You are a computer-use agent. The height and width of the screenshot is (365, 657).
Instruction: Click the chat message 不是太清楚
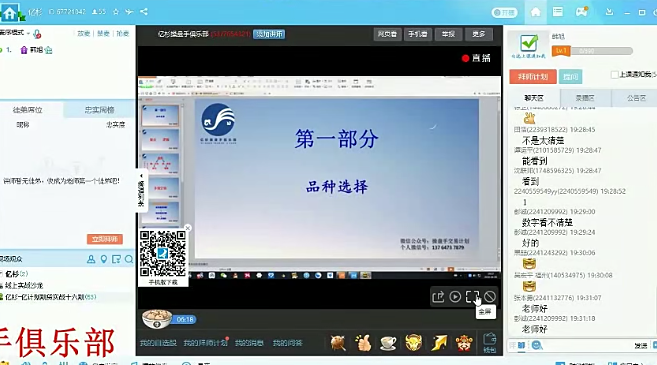pos(543,140)
